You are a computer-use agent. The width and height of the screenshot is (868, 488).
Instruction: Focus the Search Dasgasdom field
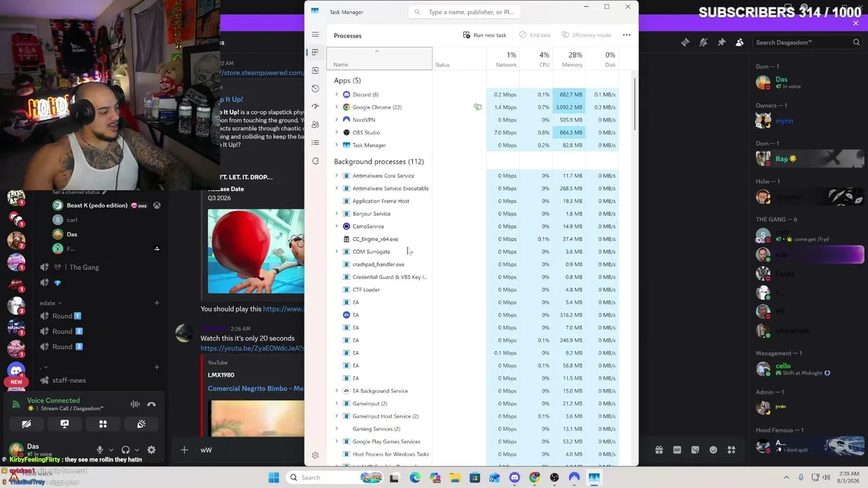point(808,42)
